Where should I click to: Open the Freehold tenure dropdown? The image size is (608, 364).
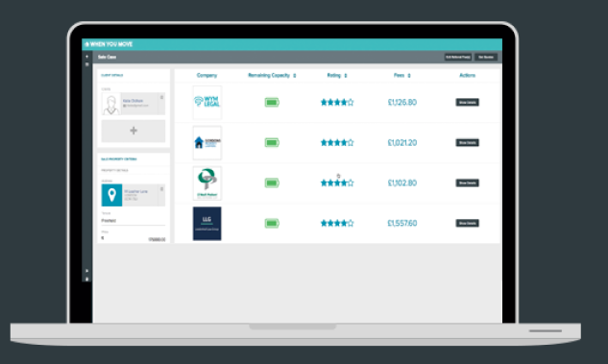[x=133, y=221]
